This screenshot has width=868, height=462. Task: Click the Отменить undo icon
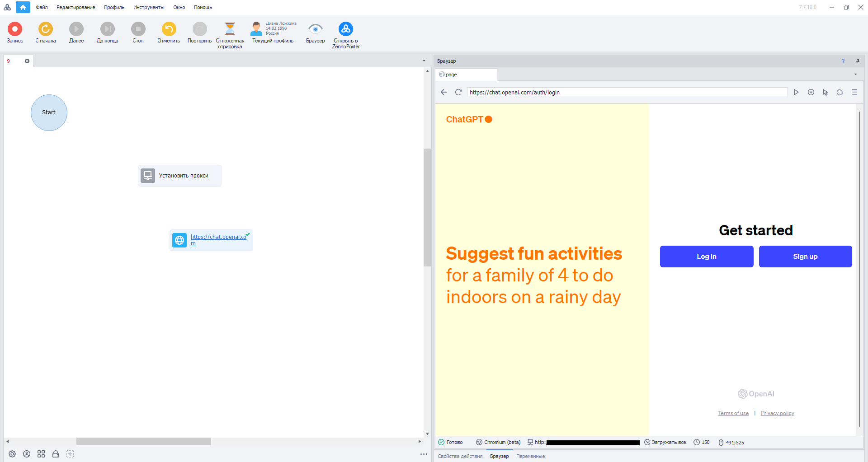tap(169, 29)
